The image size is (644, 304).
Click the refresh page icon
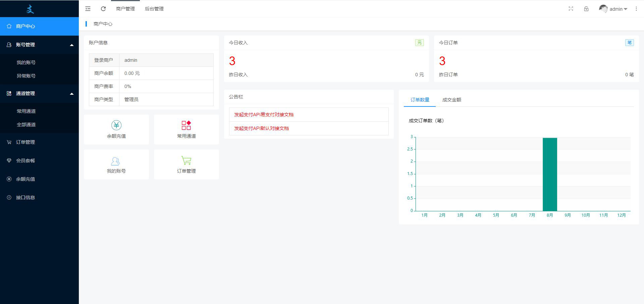[x=103, y=9]
